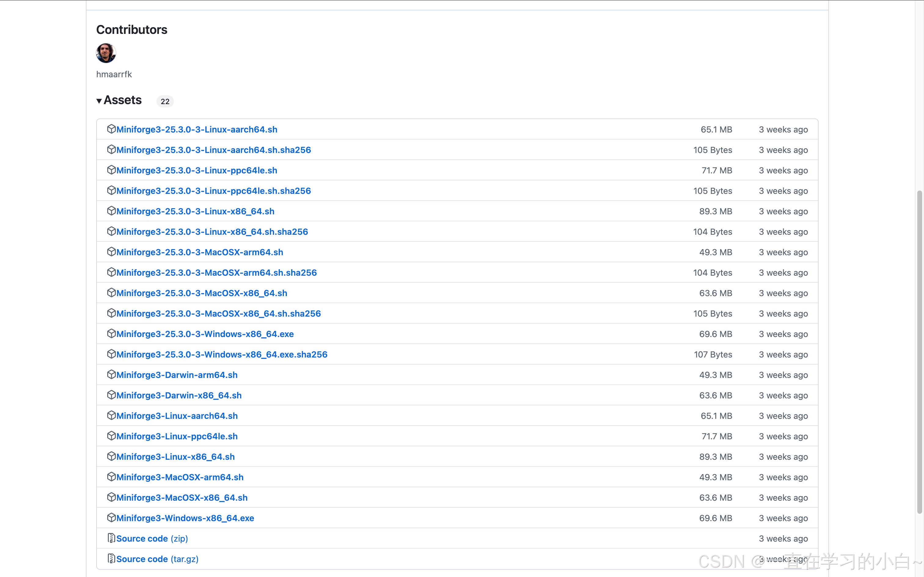The image size is (924, 577).
Task: Click package icon beside Miniforge3-25.3.0-3-Linux-x86_64.sh
Action: click(111, 211)
